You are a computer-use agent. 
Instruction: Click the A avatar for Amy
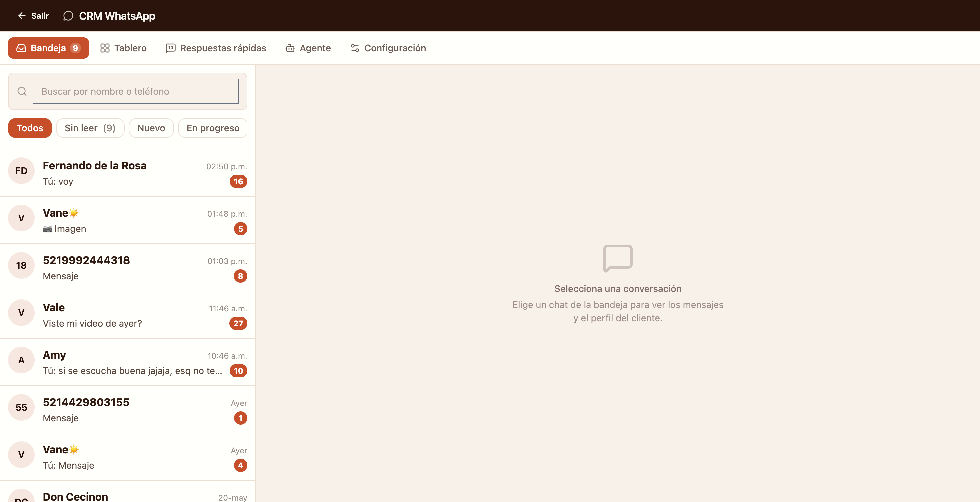tap(21, 360)
